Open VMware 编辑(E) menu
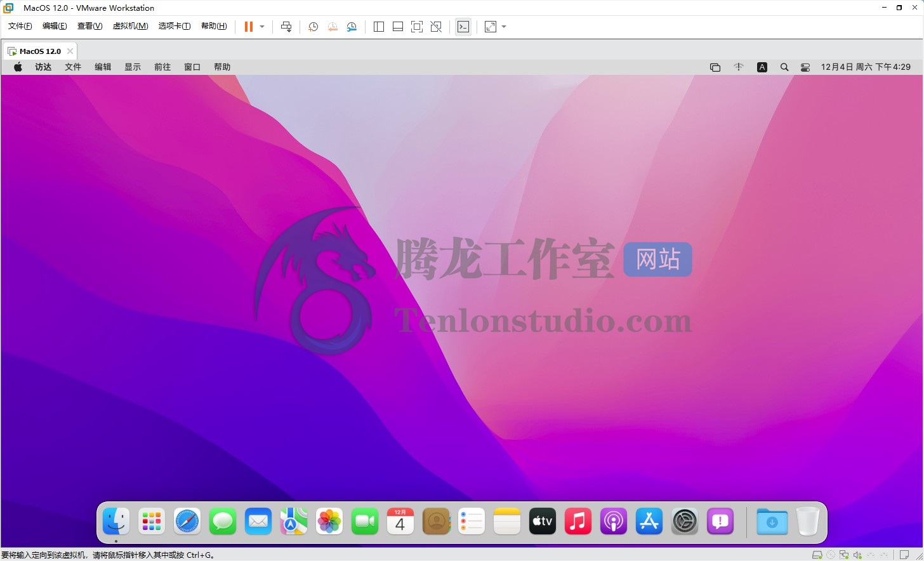924x561 pixels. point(55,26)
